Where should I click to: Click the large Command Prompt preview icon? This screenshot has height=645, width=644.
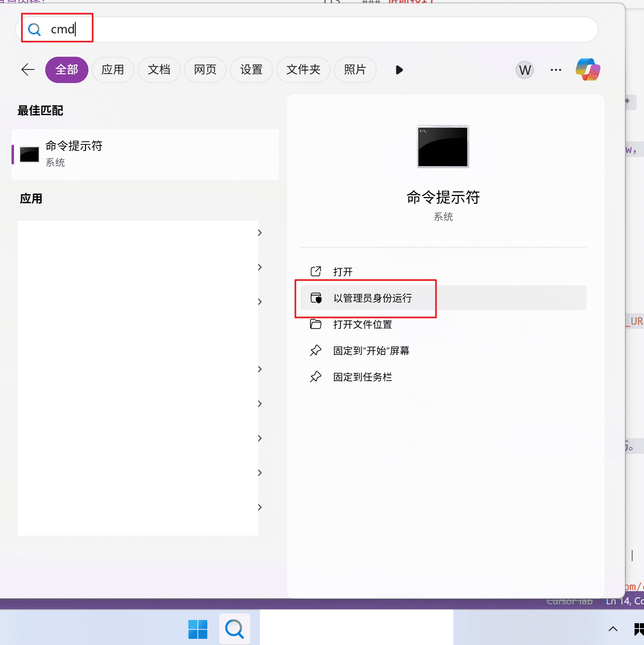pos(442,146)
